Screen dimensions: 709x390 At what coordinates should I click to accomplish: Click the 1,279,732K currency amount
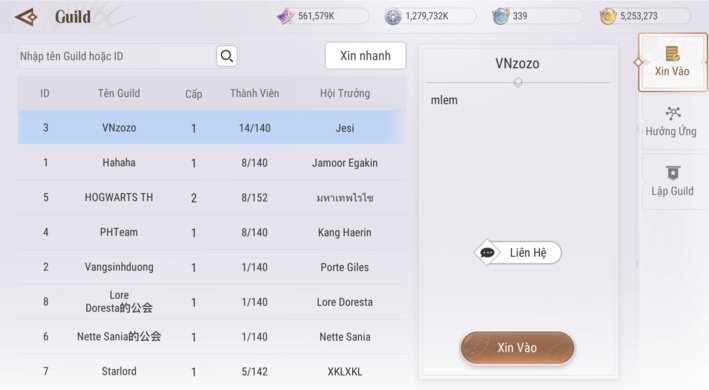(427, 16)
